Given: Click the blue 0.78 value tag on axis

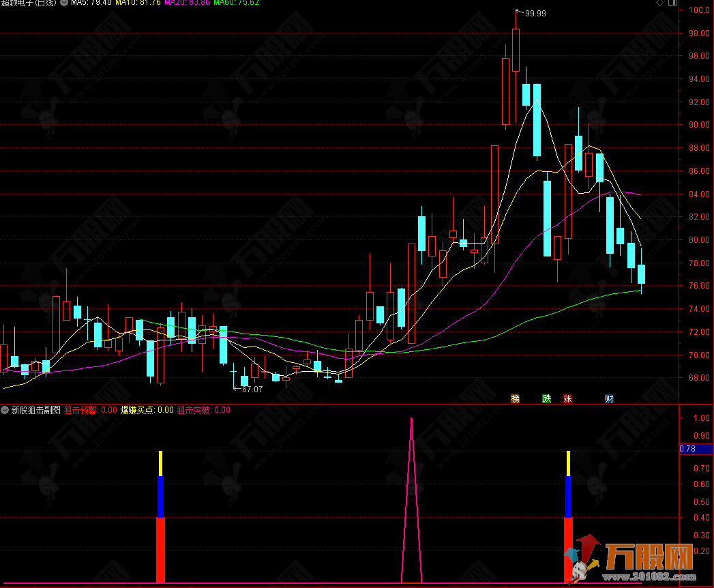Looking at the screenshot, I should coord(687,448).
